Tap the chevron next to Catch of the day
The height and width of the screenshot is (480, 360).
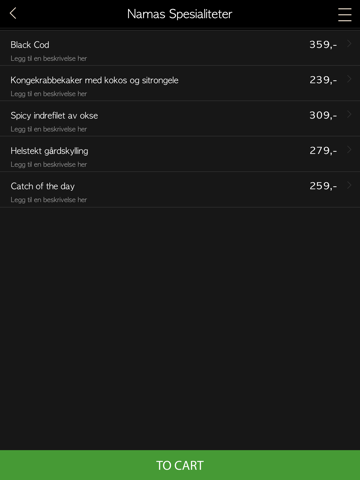(349, 185)
